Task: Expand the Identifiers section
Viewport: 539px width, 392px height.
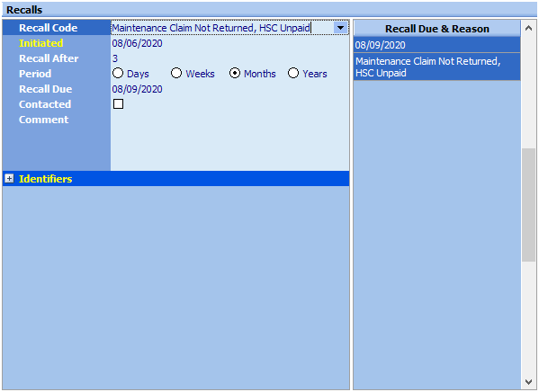Action: (9, 179)
